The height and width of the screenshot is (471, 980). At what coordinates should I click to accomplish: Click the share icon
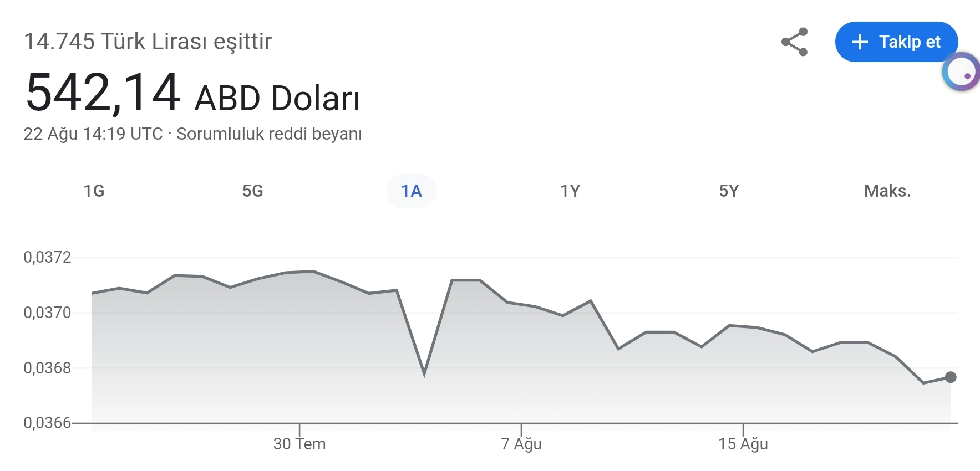(x=794, y=42)
